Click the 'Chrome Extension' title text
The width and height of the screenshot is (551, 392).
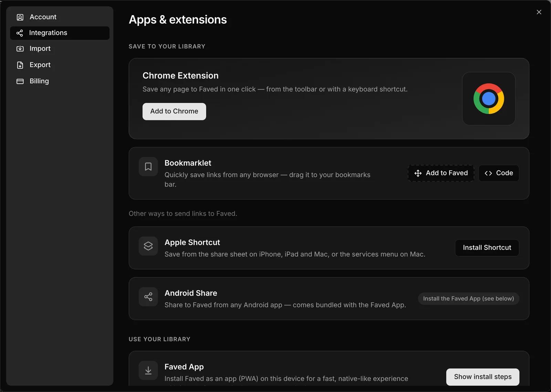180,76
